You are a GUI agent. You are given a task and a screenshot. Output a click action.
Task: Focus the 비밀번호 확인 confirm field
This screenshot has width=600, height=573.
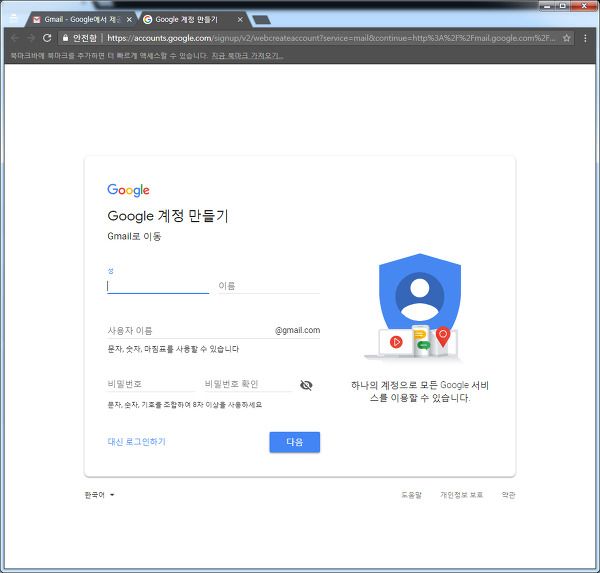pos(248,384)
